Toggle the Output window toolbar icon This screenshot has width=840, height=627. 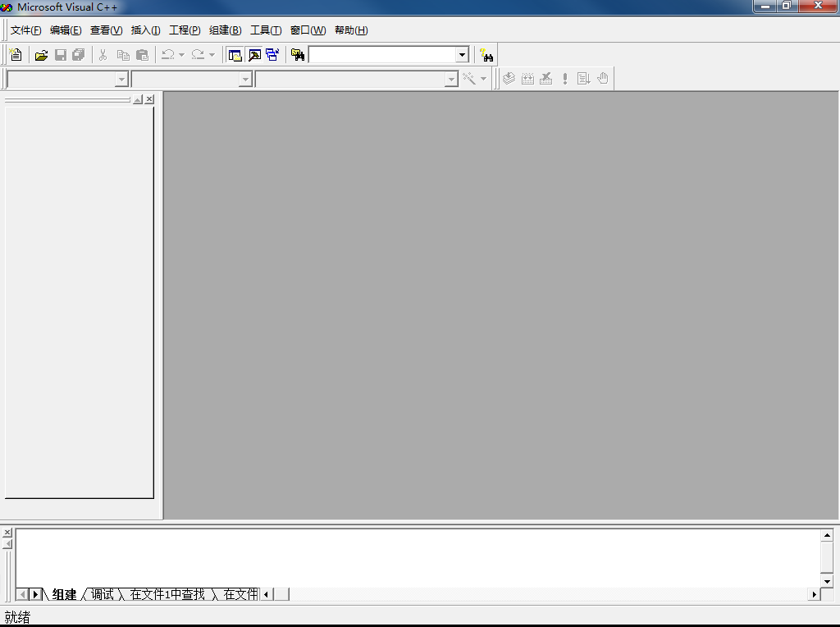click(x=254, y=55)
